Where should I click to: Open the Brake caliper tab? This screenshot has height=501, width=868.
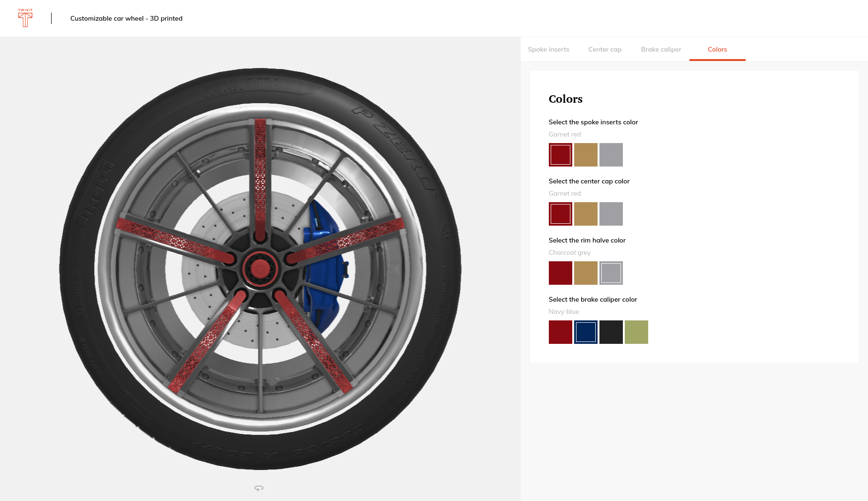(x=661, y=49)
